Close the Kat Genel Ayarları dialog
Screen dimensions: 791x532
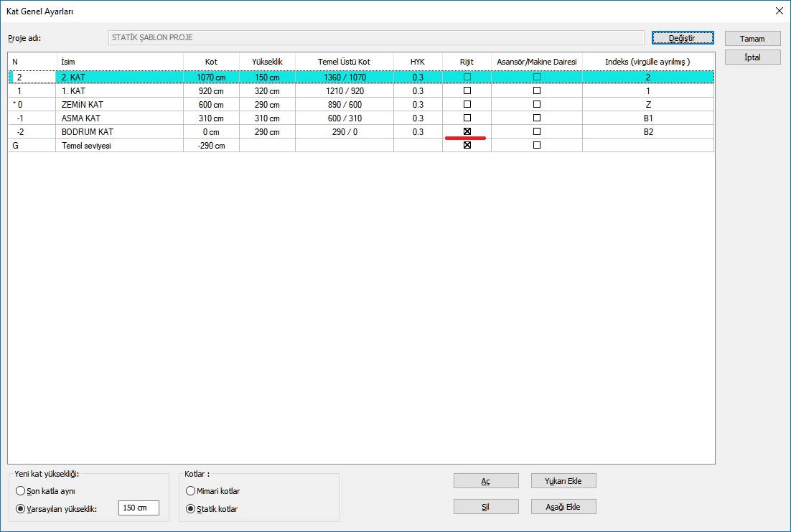pos(779,11)
